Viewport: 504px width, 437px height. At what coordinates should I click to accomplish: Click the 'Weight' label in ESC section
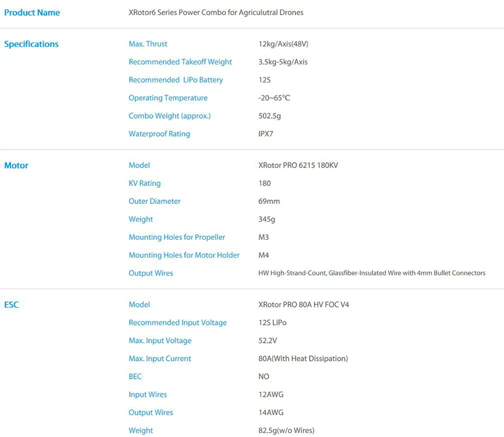tap(141, 431)
